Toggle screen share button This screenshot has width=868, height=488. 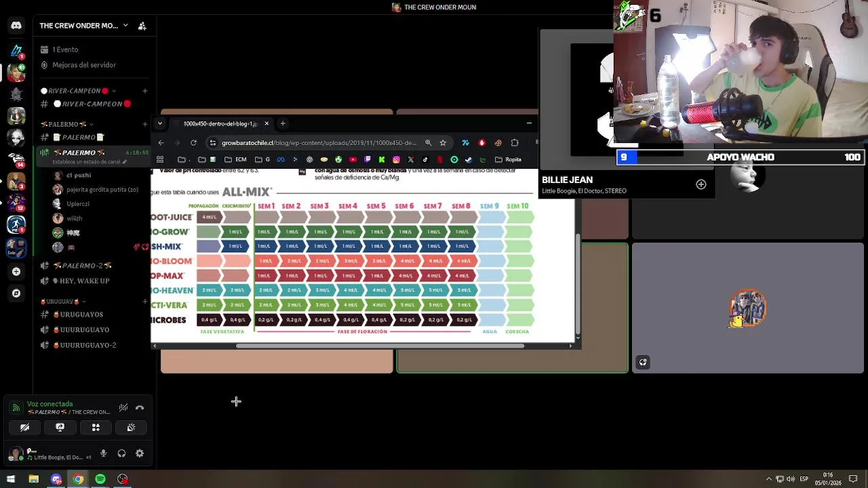click(60, 428)
